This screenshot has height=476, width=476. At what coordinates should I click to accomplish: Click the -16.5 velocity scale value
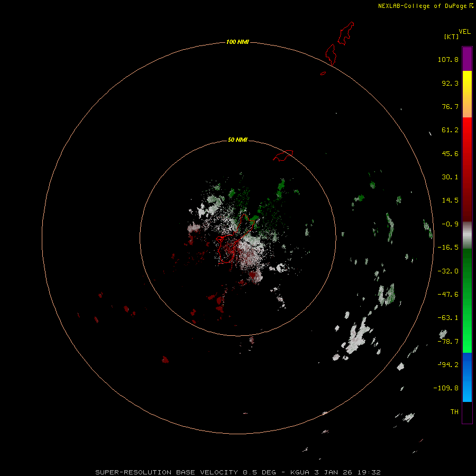pyautogui.click(x=448, y=248)
